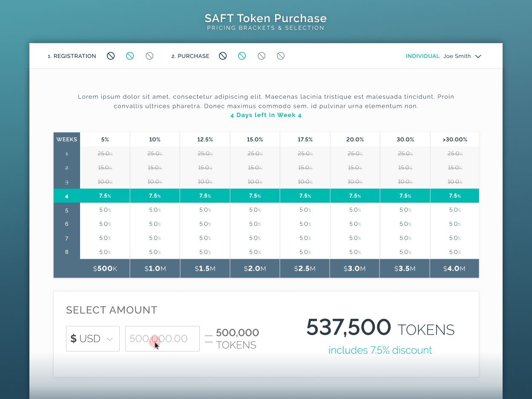Click the '4 Days left in Week 4' link
Screen dimensions: 532x399
[x=266, y=115]
